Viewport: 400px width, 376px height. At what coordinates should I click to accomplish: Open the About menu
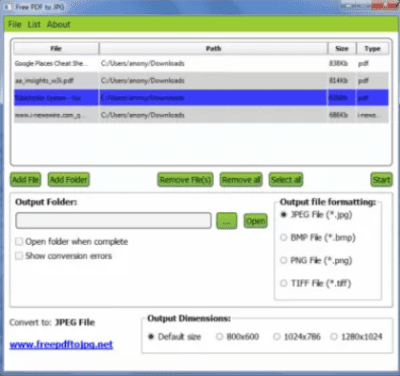coord(59,24)
